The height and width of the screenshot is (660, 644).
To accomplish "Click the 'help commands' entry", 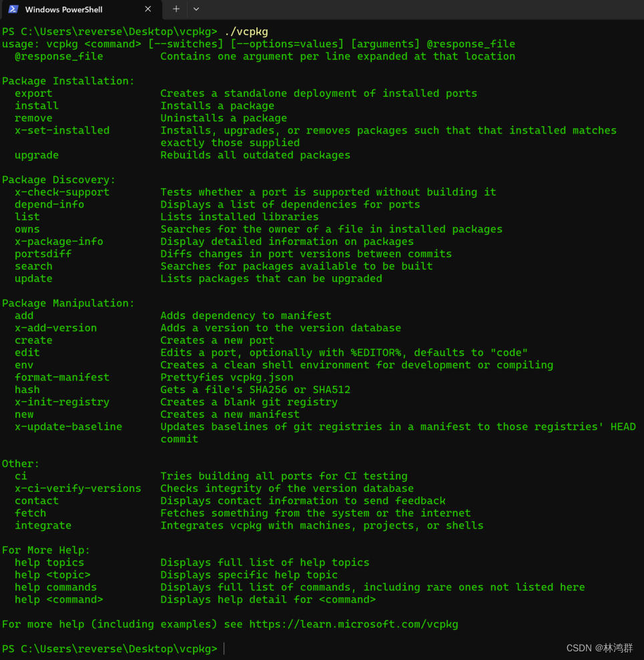I will pyautogui.click(x=56, y=587).
